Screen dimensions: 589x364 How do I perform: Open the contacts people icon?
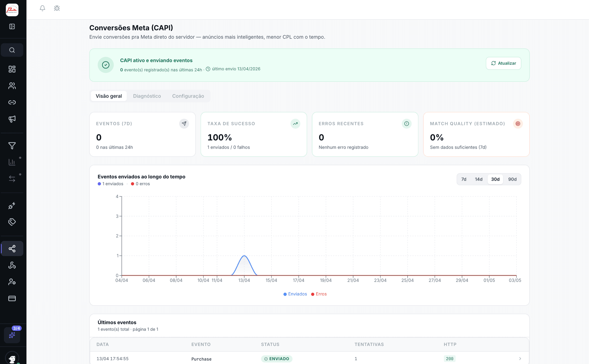tap(12, 86)
